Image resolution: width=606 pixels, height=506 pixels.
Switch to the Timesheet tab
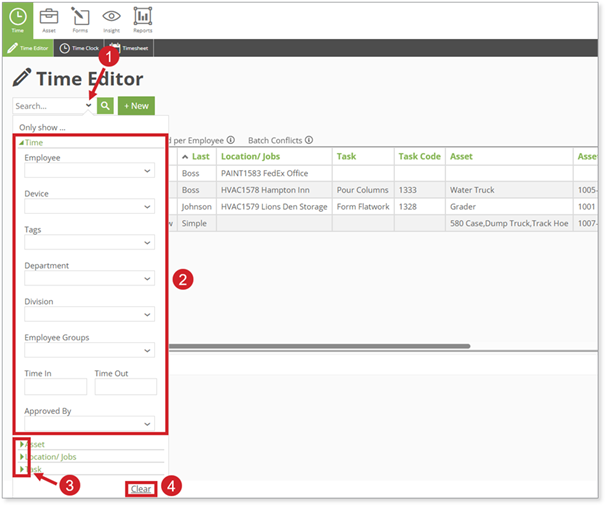129,48
